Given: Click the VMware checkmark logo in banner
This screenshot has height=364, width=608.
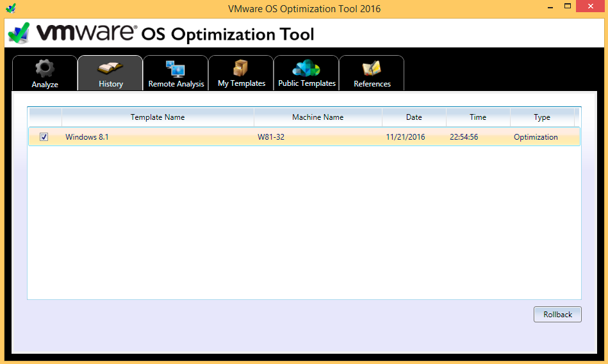Looking at the screenshot, I should (x=18, y=33).
